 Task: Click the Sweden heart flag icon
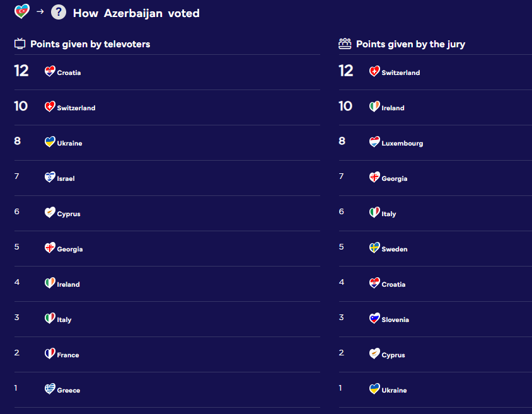(x=374, y=248)
